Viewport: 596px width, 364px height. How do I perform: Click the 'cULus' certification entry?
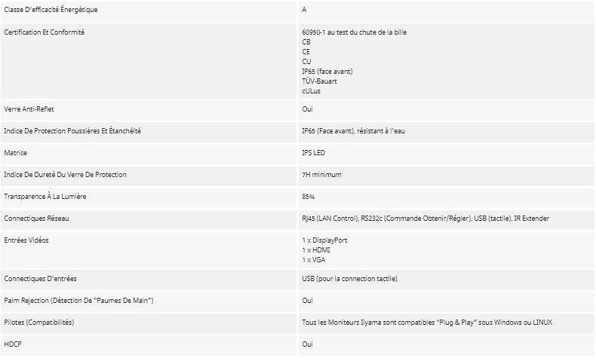click(x=311, y=91)
